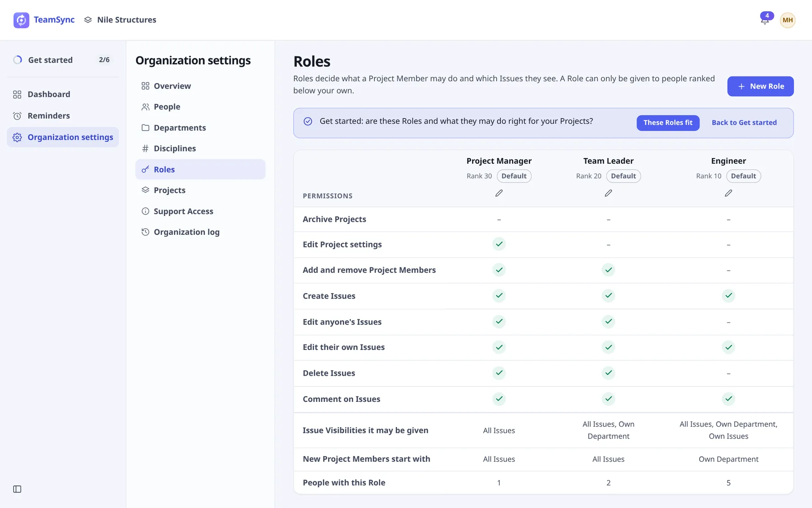Viewport: 812px width, 508px height.
Task: Edit the Team Leader role with pencil
Action: coord(609,193)
